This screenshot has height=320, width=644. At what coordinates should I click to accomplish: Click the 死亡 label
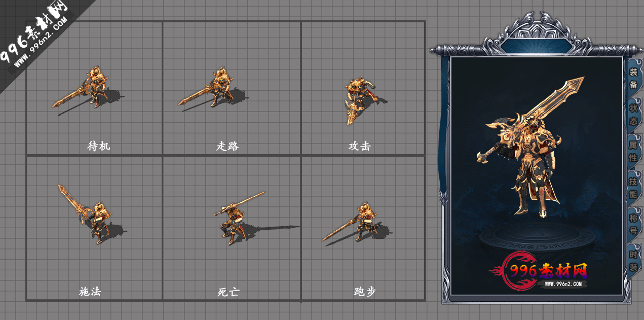click(228, 292)
